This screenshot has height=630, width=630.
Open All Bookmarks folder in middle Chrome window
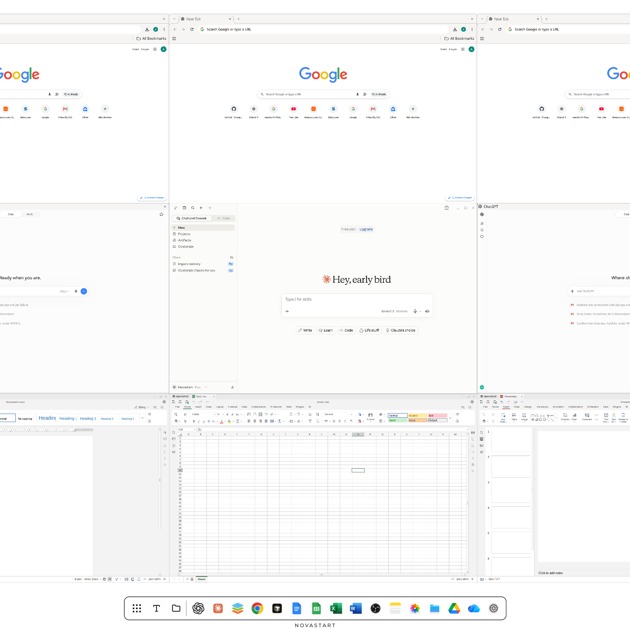pos(459,39)
